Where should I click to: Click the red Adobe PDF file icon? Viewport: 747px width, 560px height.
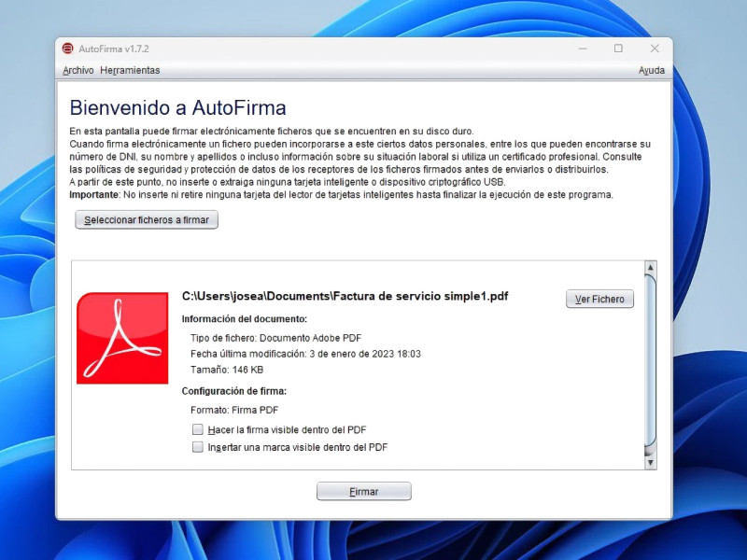(x=122, y=338)
